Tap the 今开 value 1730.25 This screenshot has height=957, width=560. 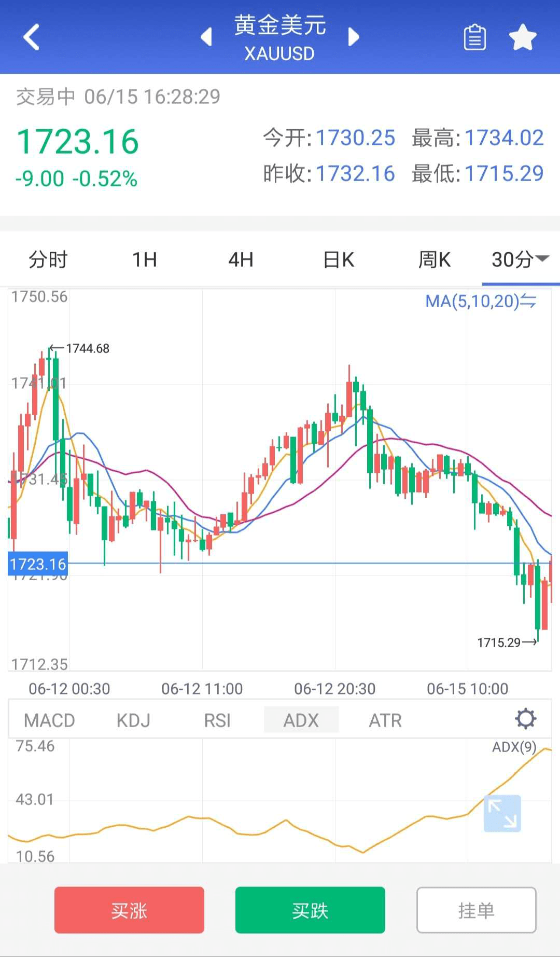(356, 138)
